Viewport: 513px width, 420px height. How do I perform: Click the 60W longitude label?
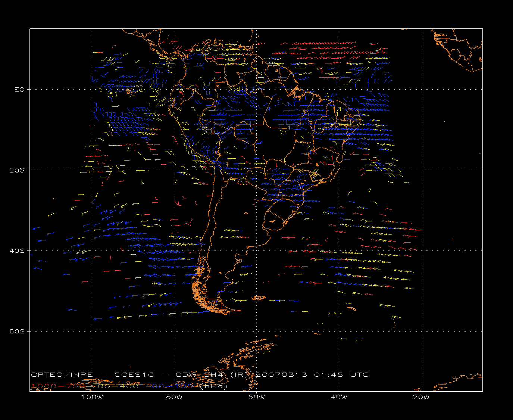click(257, 397)
